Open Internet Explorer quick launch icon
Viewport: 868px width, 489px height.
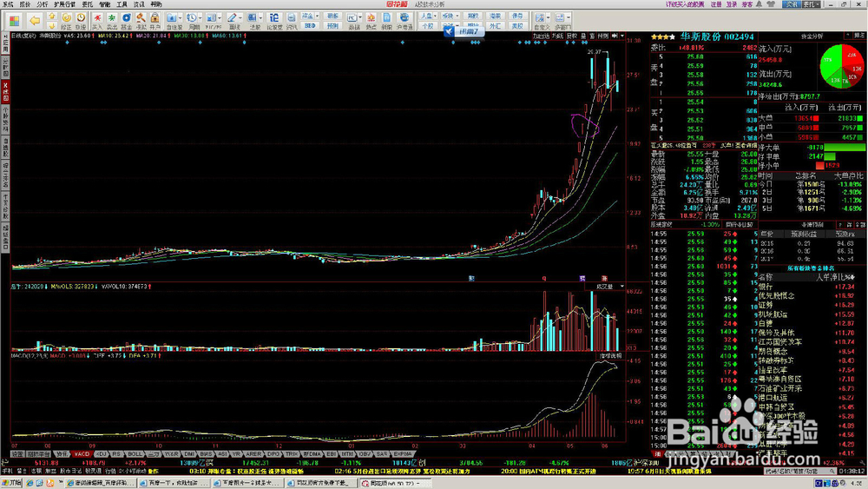point(30,483)
